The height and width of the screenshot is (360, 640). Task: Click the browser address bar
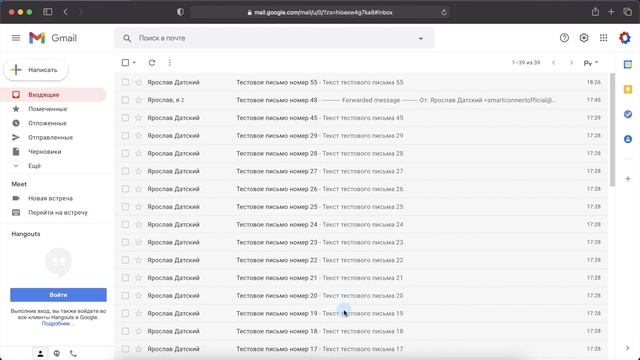pos(320,12)
